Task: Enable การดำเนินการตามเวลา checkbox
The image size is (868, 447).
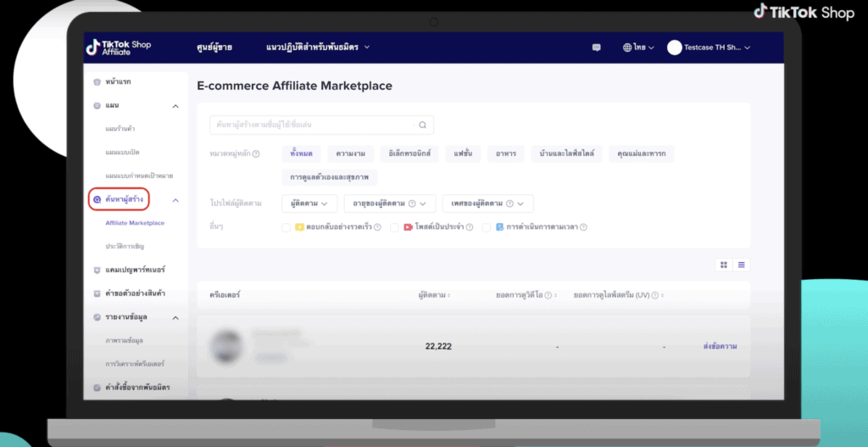Action: pyautogui.click(x=486, y=227)
